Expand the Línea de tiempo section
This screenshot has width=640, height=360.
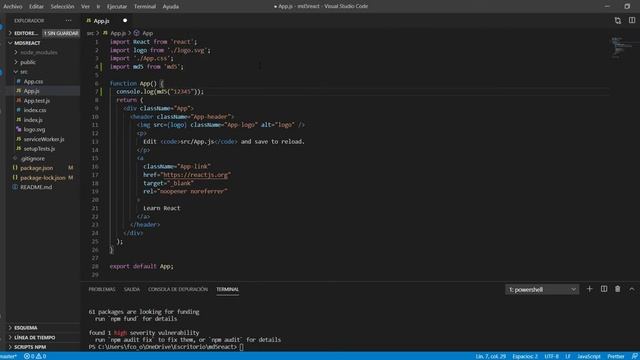point(34,338)
